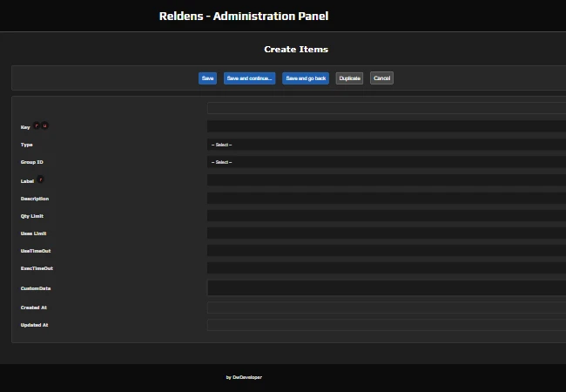Image resolution: width=566 pixels, height=392 pixels.
Task: Click the first red indicator icon beside Key
Action: click(x=37, y=125)
